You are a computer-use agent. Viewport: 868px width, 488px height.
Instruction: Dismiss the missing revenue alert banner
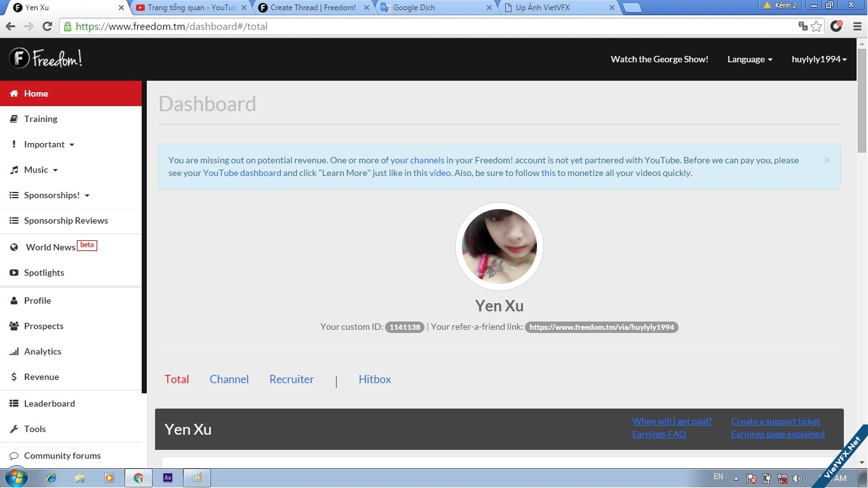(x=827, y=160)
